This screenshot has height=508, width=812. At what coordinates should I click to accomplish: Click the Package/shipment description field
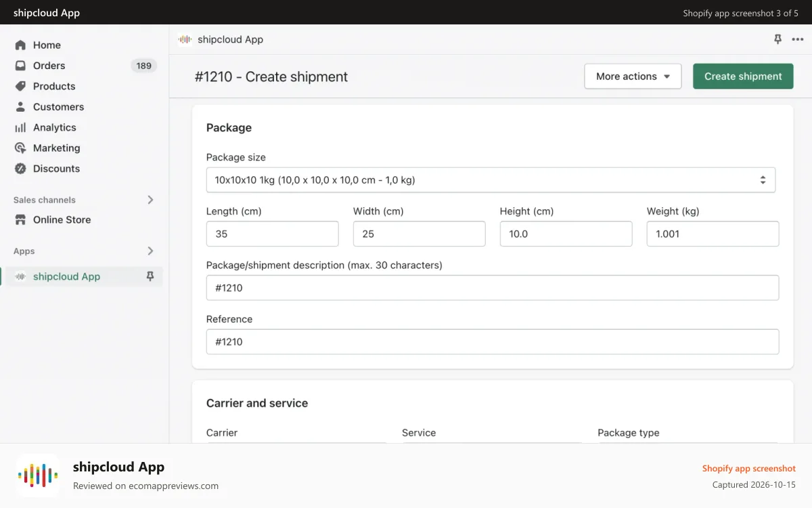(x=493, y=288)
